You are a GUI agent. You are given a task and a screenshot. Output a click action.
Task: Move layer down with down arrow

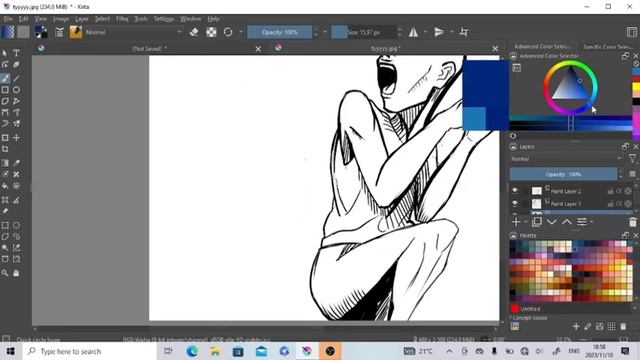click(551, 222)
